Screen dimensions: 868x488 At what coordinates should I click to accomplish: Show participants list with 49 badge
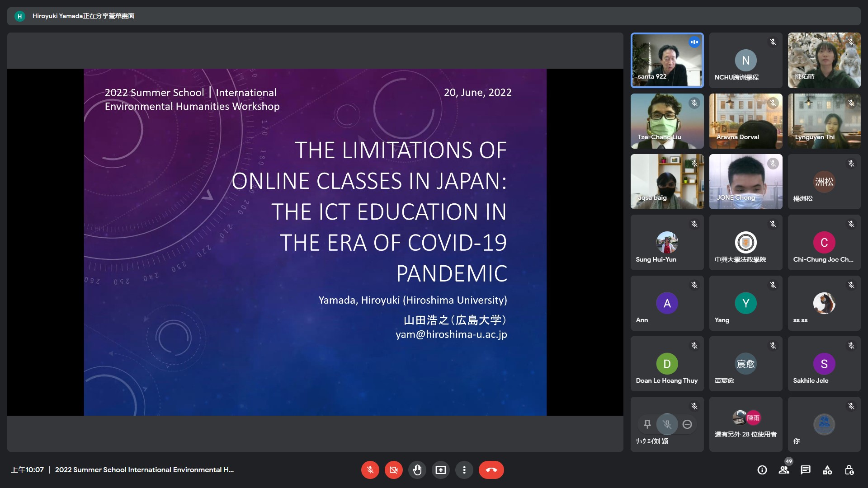click(784, 470)
